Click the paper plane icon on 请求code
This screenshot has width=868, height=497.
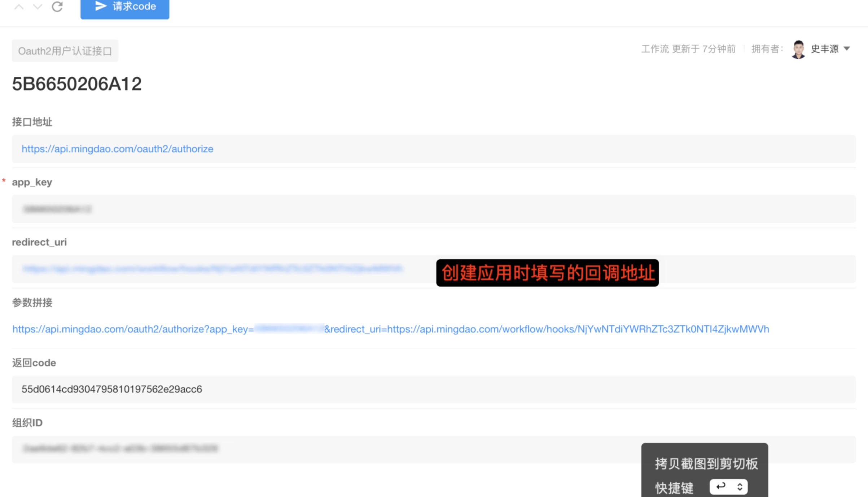pos(101,6)
